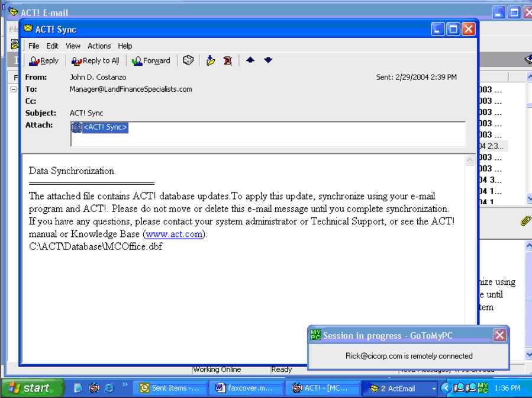Switch to Sent Items taskbar window
The height and width of the screenshot is (398, 532).
(x=170, y=388)
